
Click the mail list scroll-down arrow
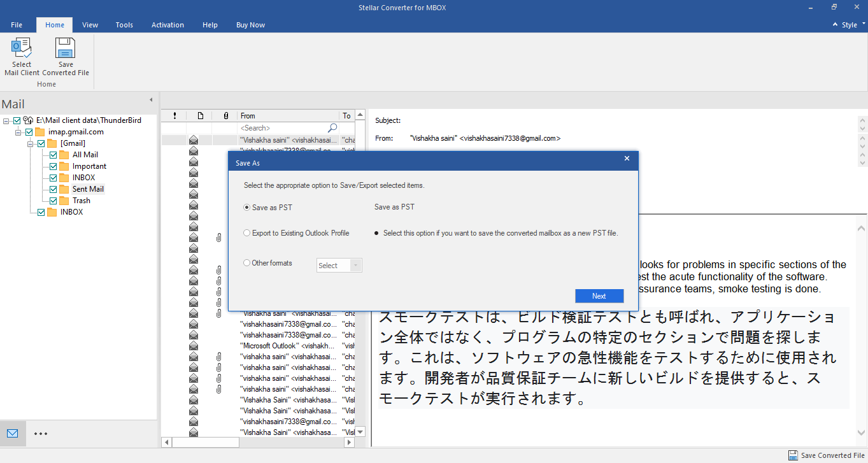pyautogui.click(x=360, y=432)
